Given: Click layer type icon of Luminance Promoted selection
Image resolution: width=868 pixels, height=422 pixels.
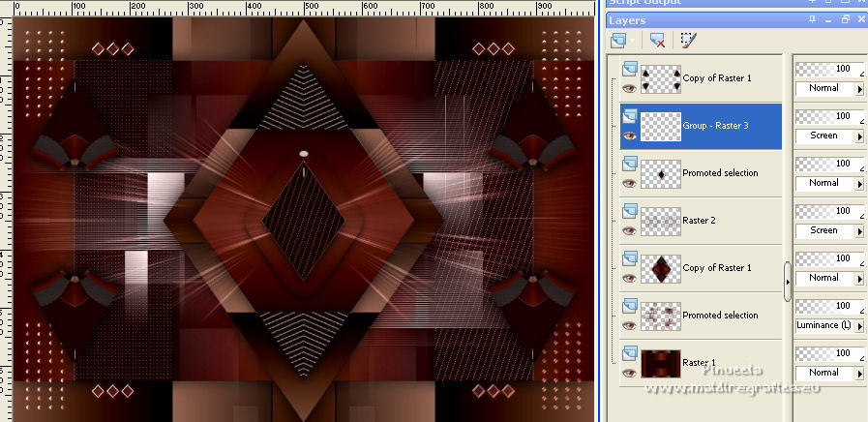Looking at the screenshot, I should pos(629,306).
